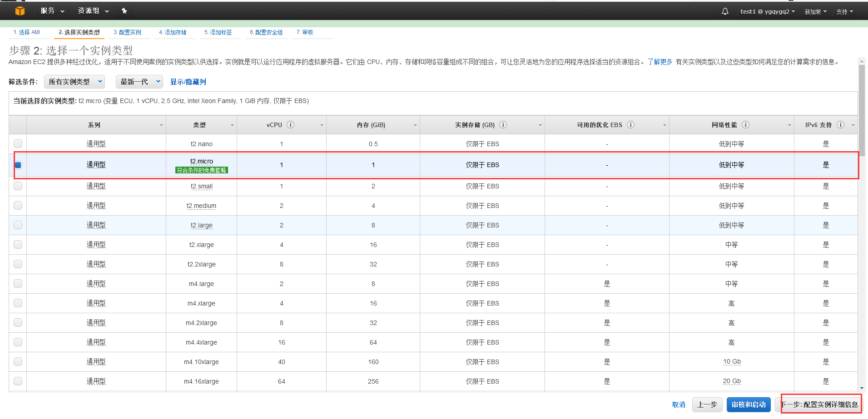Click the t2.micro type name
This screenshot has height=419, width=868.
pyautogui.click(x=201, y=161)
